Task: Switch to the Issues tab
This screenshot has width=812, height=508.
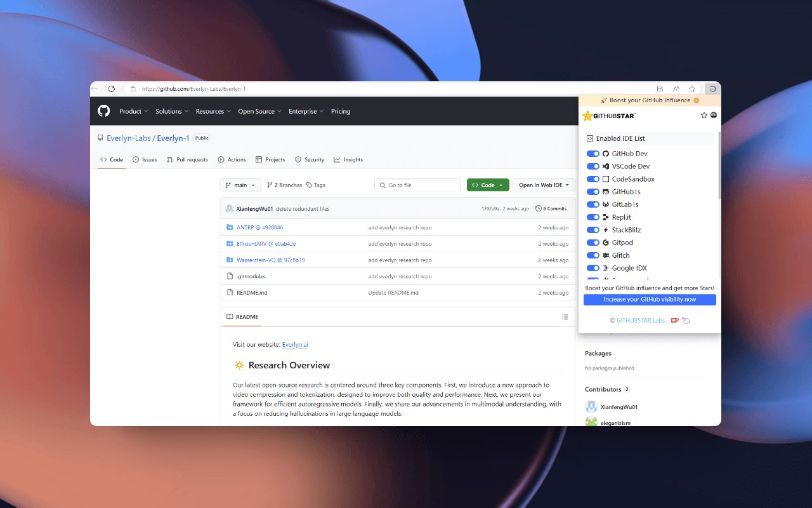Action: (x=145, y=159)
